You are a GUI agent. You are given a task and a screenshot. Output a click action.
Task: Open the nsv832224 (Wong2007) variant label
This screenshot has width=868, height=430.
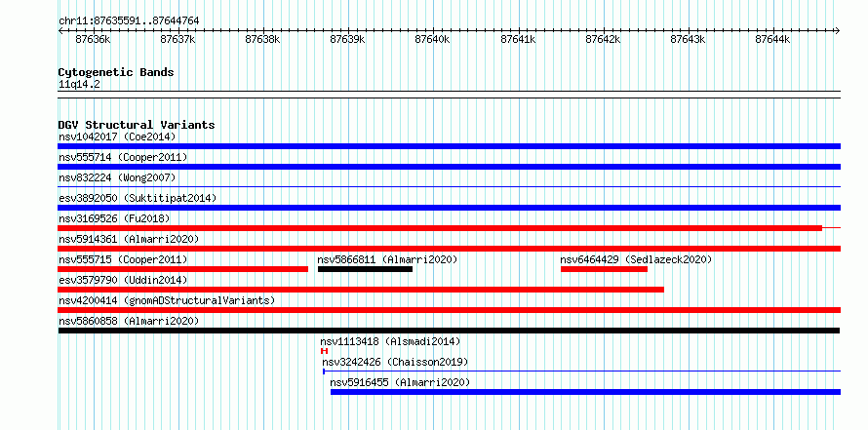(x=117, y=177)
